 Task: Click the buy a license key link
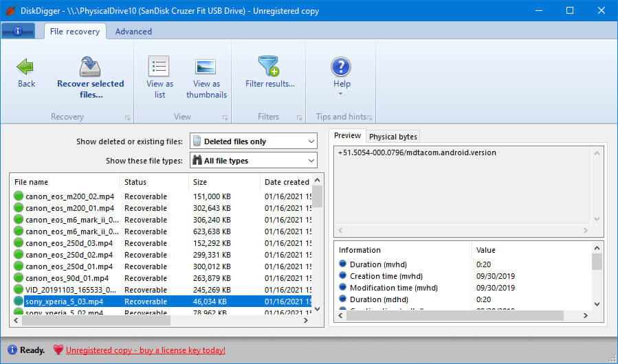click(x=146, y=350)
